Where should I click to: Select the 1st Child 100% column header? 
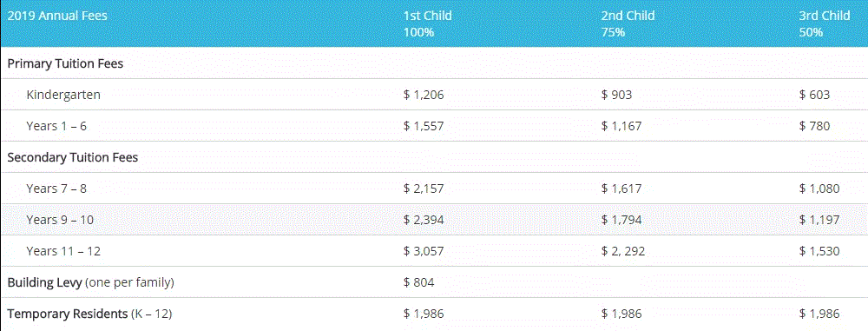tap(427, 23)
